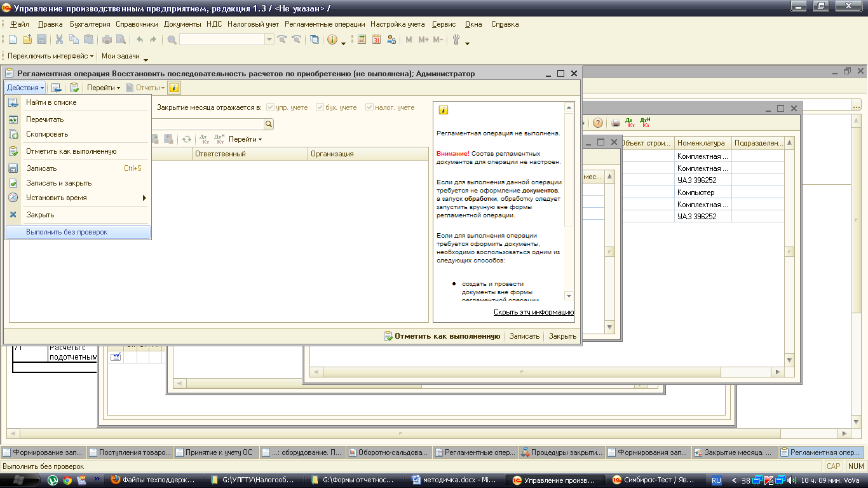
Task: Expand the Перейти dropdown in form toolbar
Action: 104,88
